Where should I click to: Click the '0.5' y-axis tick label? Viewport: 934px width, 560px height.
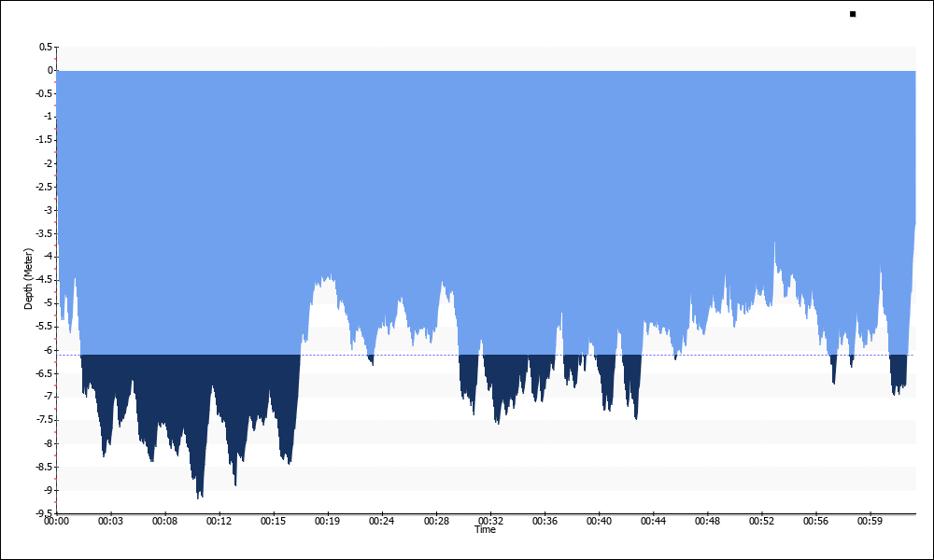click(x=46, y=47)
